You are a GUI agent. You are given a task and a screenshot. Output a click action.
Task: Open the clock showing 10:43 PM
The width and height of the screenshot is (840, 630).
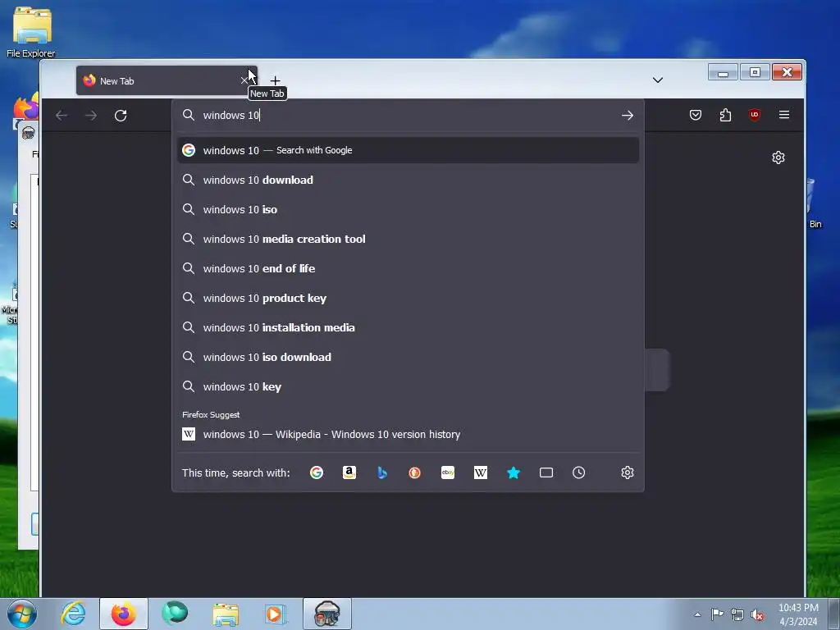coord(798,614)
